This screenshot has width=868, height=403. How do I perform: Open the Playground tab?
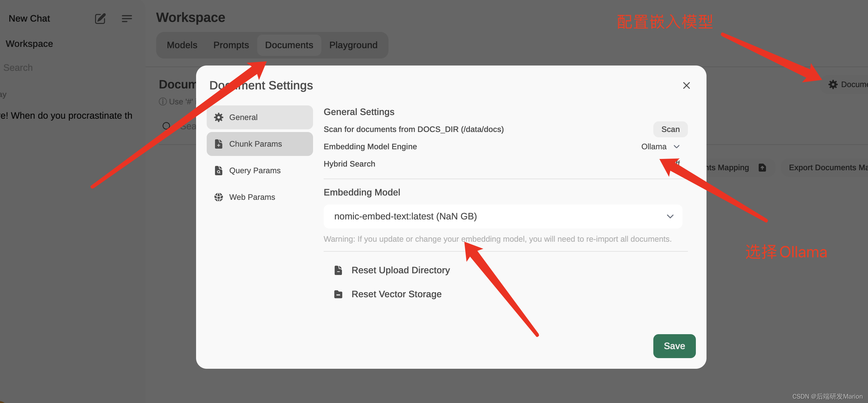[x=353, y=45]
